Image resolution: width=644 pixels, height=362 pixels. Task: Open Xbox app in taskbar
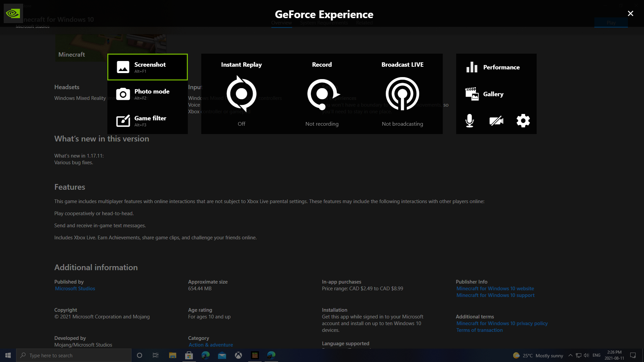coord(238,355)
